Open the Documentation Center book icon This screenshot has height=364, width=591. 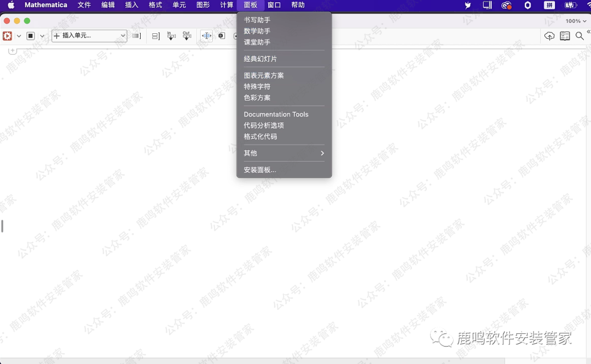[565, 36]
